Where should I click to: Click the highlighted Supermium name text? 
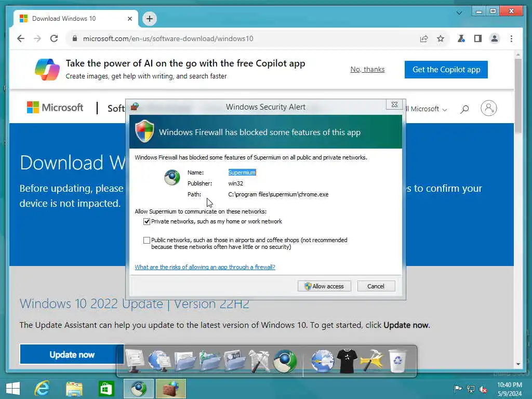242,172
